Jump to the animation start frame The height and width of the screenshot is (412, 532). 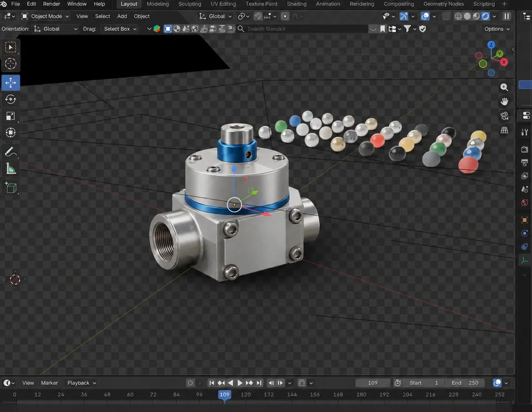[x=211, y=383]
